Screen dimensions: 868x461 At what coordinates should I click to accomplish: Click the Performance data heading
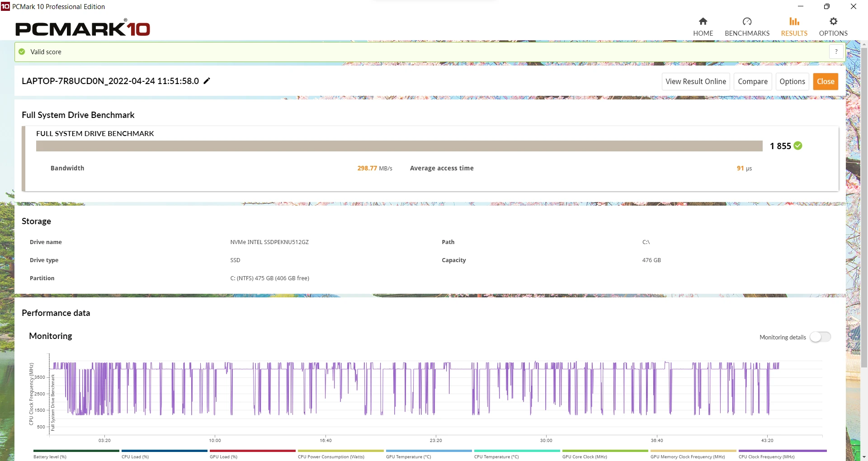coord(56,313)
